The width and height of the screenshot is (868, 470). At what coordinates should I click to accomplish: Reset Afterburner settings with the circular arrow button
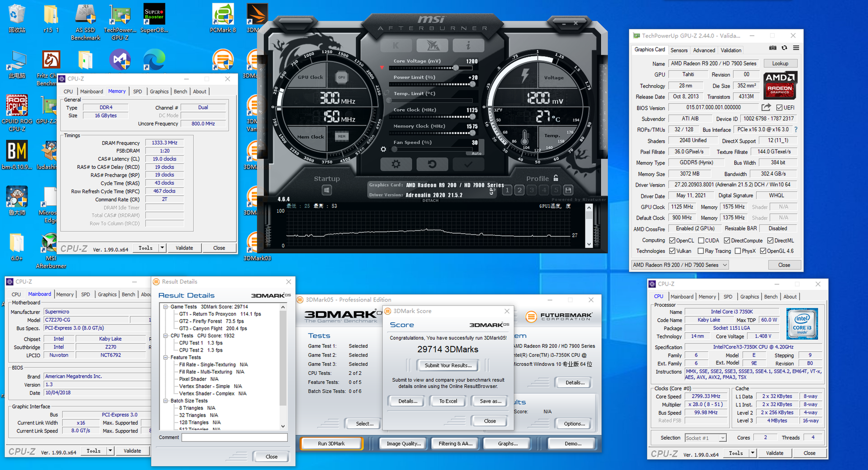pos(432,164)
